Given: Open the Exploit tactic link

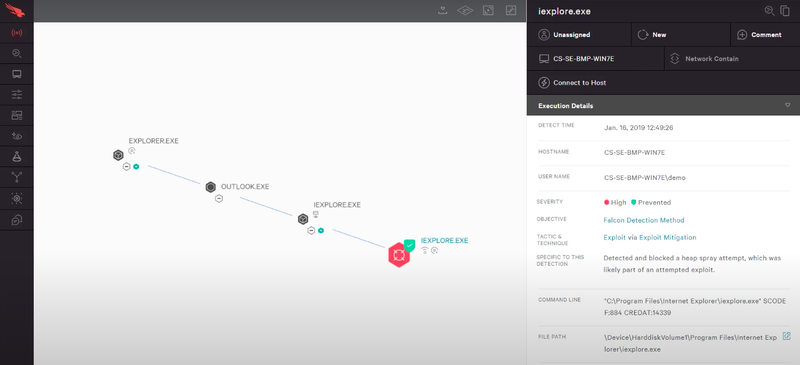Looking at the screenshot, I should pyautogui.click(x=615, y=237).
